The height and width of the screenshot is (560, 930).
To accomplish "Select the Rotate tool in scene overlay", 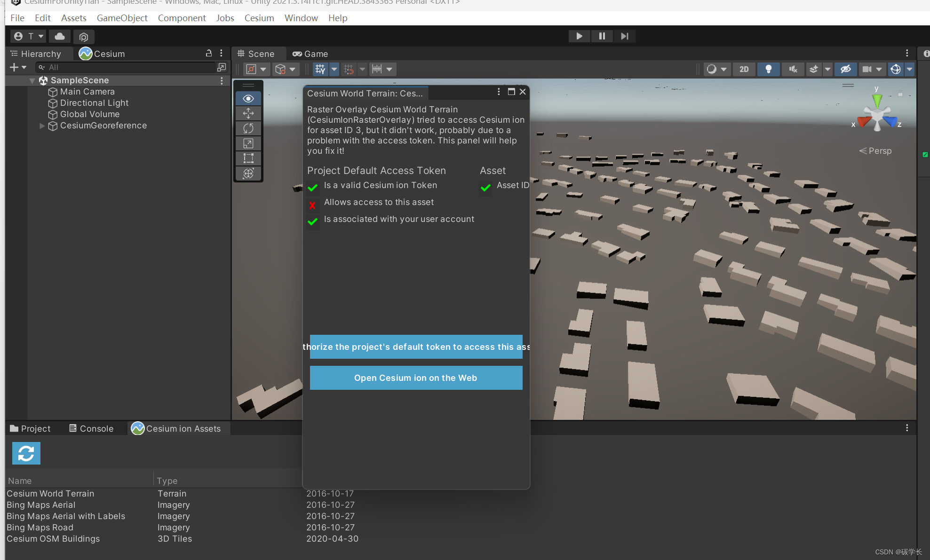I will [x=248, y=128].
